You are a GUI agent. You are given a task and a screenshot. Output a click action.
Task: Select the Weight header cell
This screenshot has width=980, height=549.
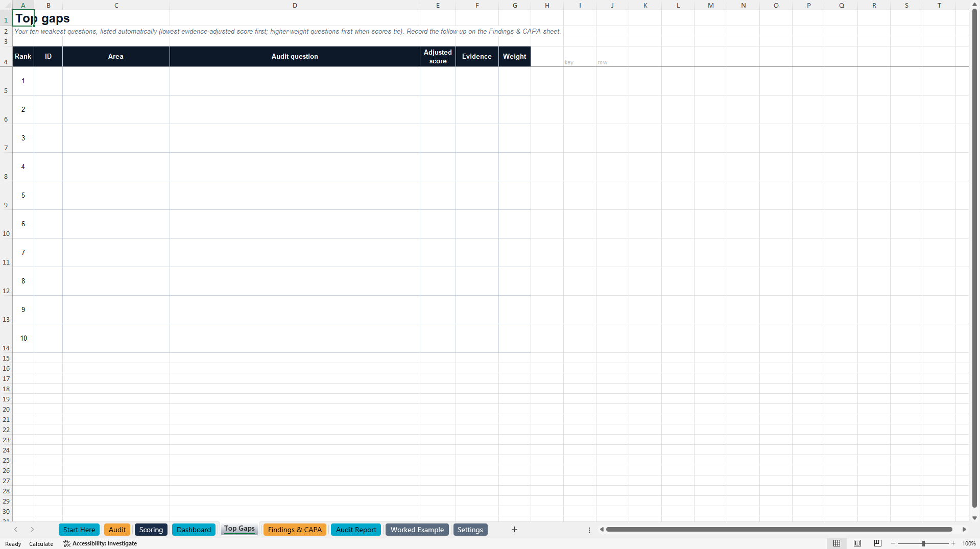coord(514,57)
